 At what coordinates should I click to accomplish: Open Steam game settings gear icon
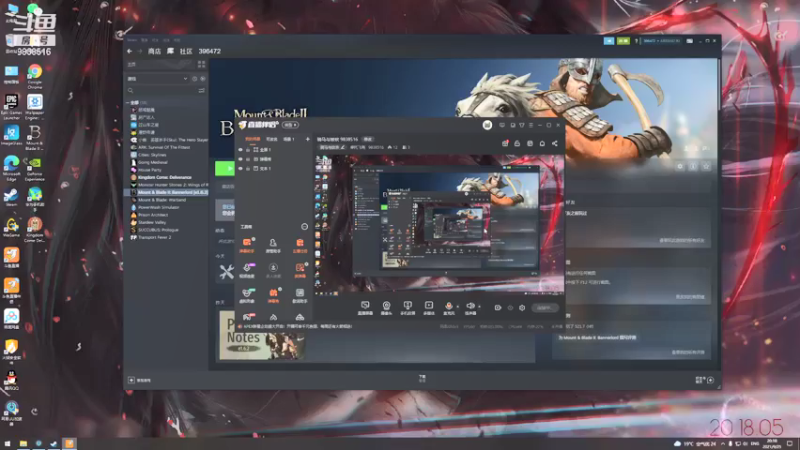tap(680, 166)
